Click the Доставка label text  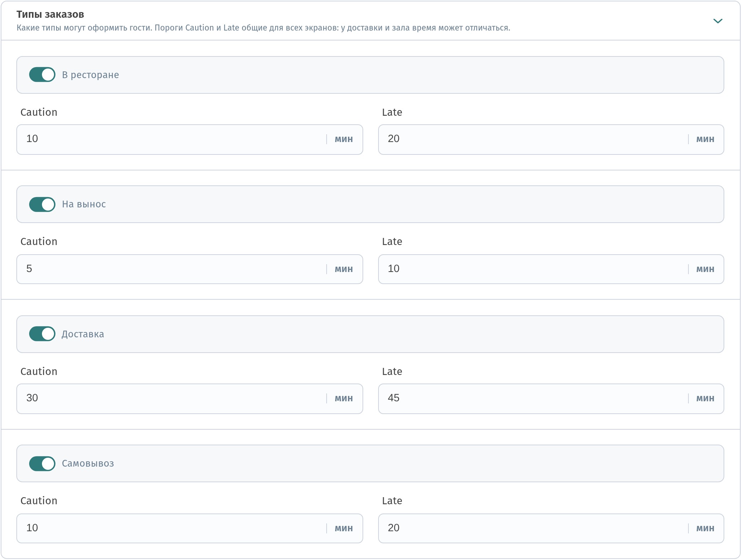(83, 334)
